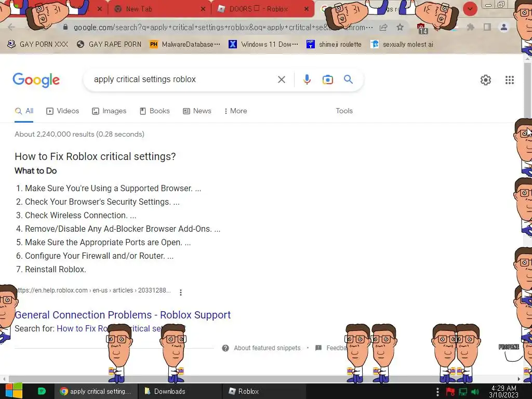The height and width of the screenshot is (399, 532).
Task: Open the Windows 11 Dow… bookmark
Action: (x=263, y=44)
